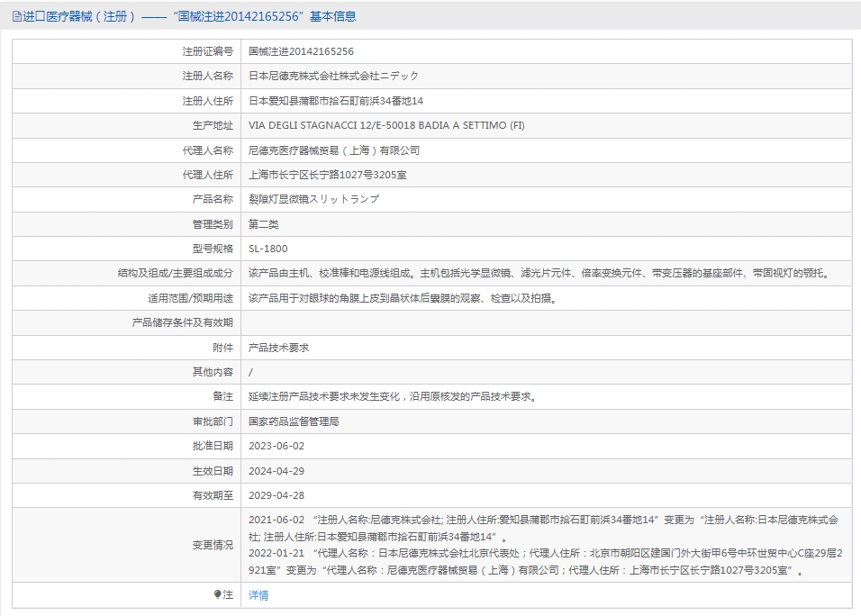861x616 pixels.
Task: Click the 代理人名称 label
Action: click(207, 150)
